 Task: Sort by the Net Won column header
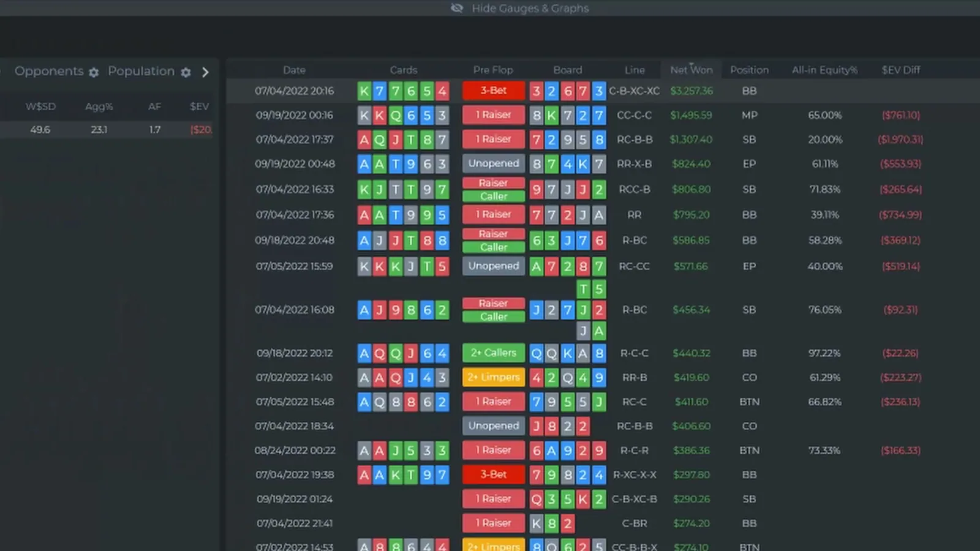click(692, 70)
